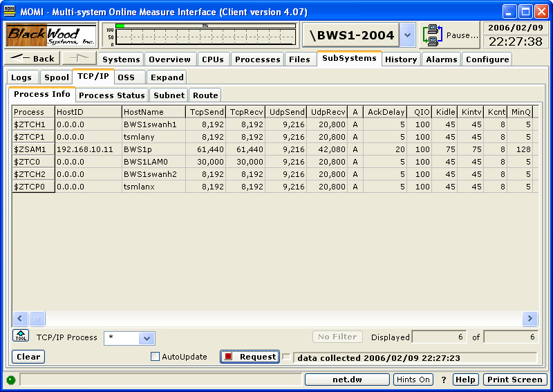
Task: Switch to the Alarms tab
Action: 441,59
